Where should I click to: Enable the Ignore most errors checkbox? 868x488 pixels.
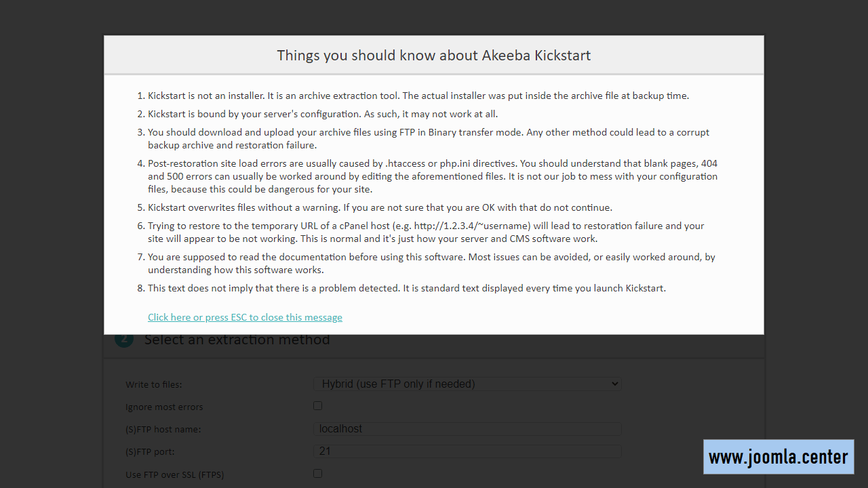317,405
